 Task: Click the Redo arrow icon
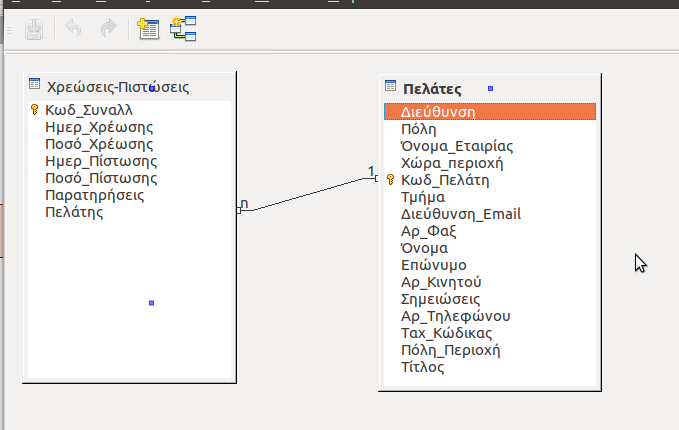[x=107, y=30]
